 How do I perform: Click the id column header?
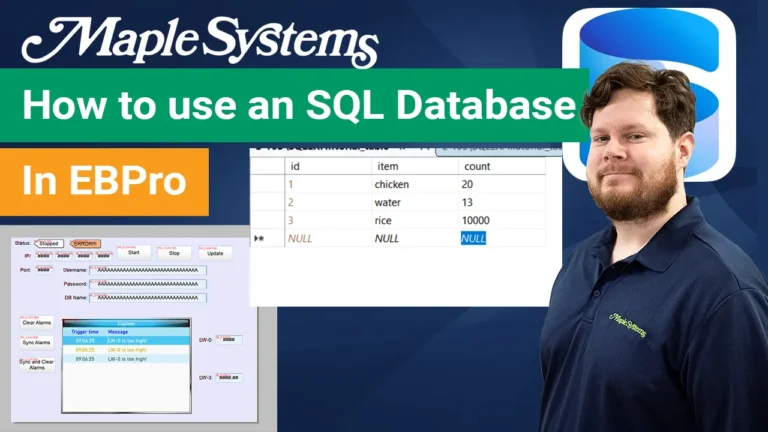point(328,167)
